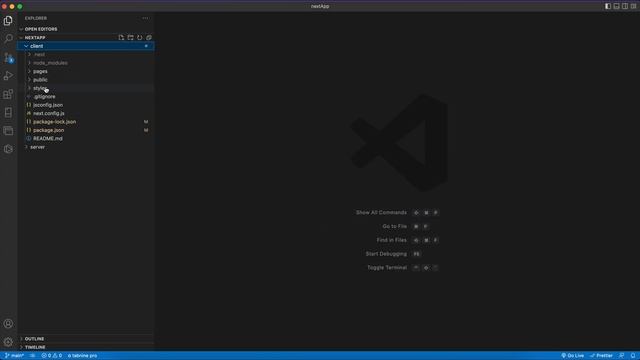Screen dimensions: 640x360
Task: Open package.json file
Action: click(86, 130)
